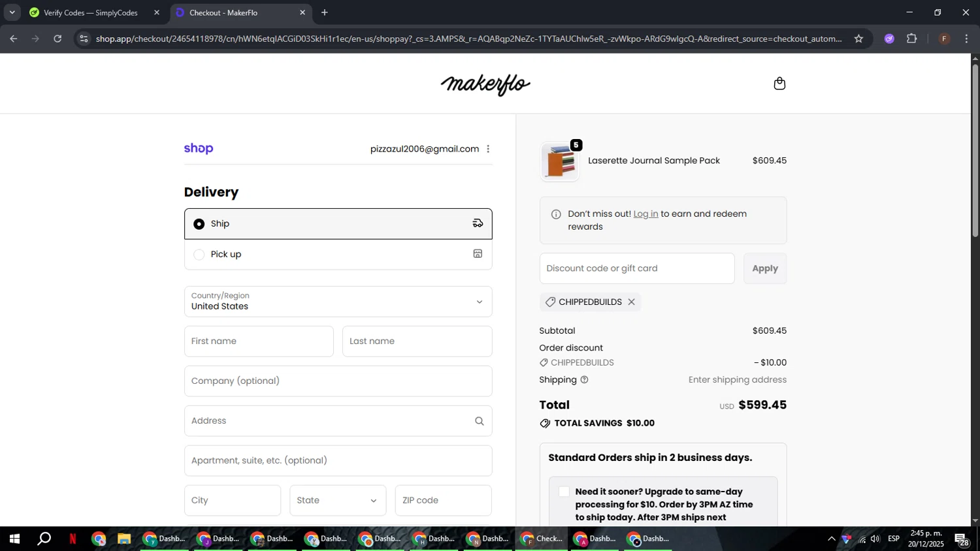The width and height of the screenshot is (980, 551).
Task: View site information icon in address bar
Action: click(83, 39)
